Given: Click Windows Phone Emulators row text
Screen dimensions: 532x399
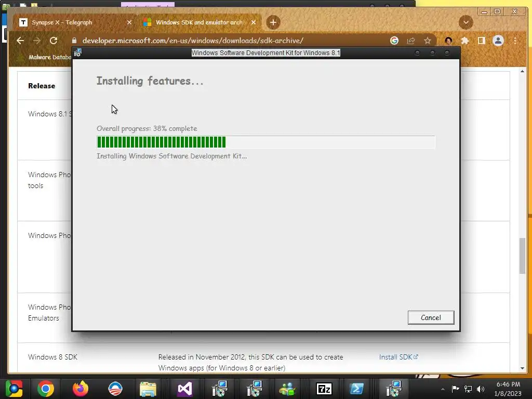Looking at the screenshot, I should pyautogui.click(x=49, y=312).
